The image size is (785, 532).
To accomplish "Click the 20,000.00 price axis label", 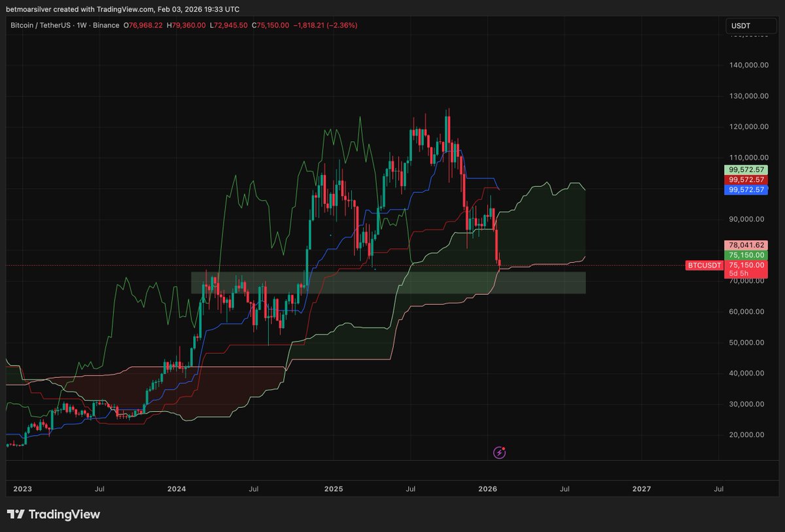I will pyautogui.click(x=746, y=435).
